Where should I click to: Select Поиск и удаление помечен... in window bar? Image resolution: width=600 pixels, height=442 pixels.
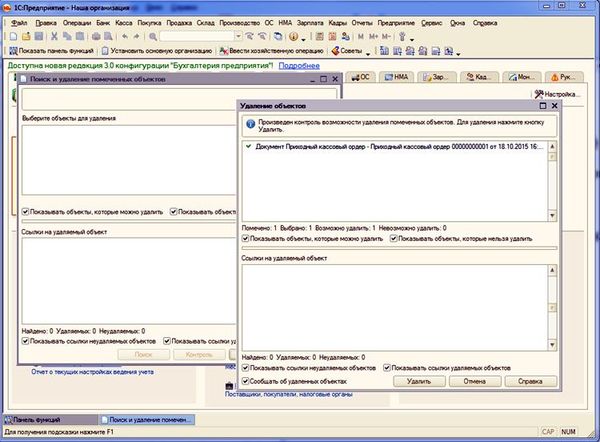click(x=147, y=419)
